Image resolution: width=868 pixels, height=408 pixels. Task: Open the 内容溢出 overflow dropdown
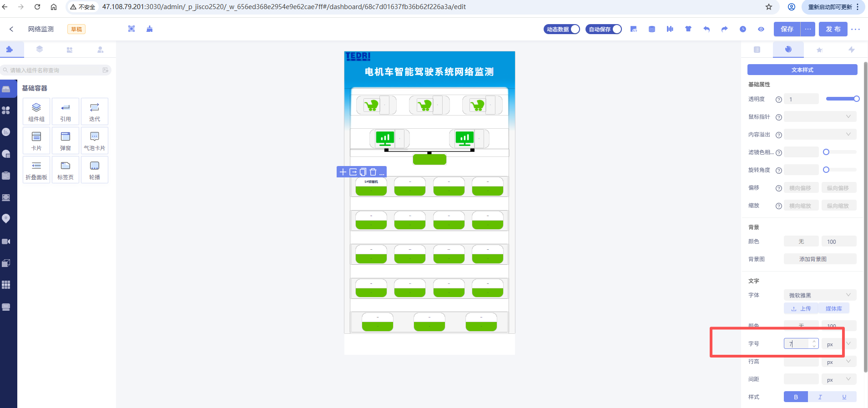pos(820,135)
